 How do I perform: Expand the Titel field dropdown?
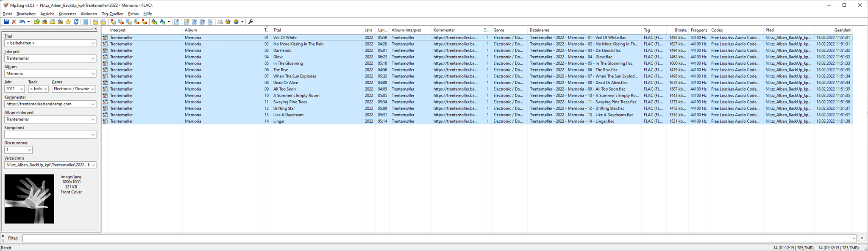[x=93, y=43]
